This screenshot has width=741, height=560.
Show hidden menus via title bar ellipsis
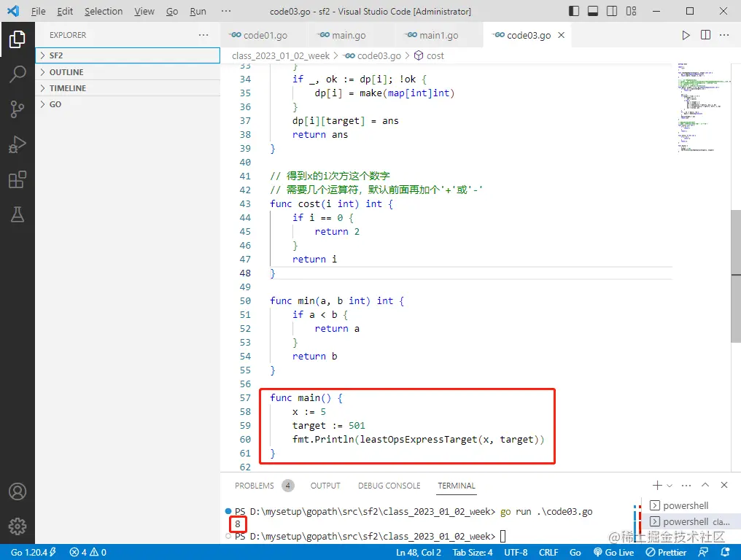tap(226, 12)
